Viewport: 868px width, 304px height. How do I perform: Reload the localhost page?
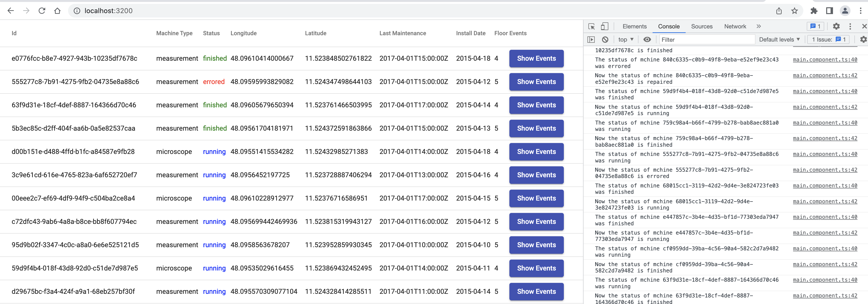42,11
